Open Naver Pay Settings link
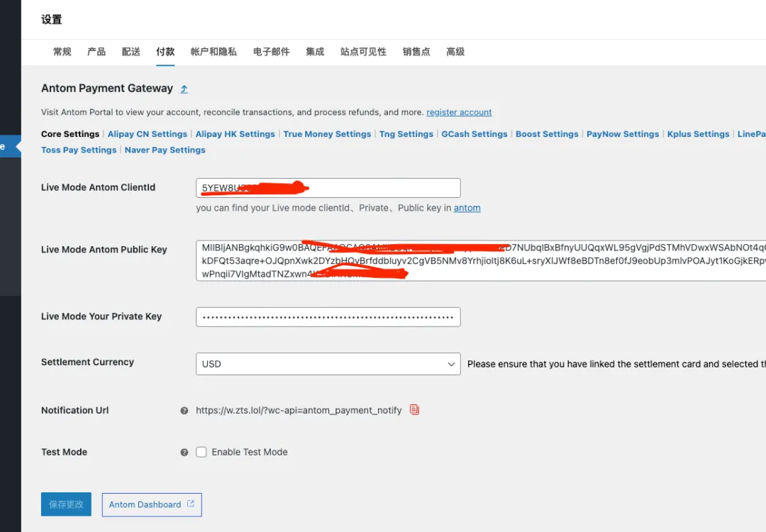Image resolution: width=766 pixels, height=532 pixels. [x=165, y=150]
